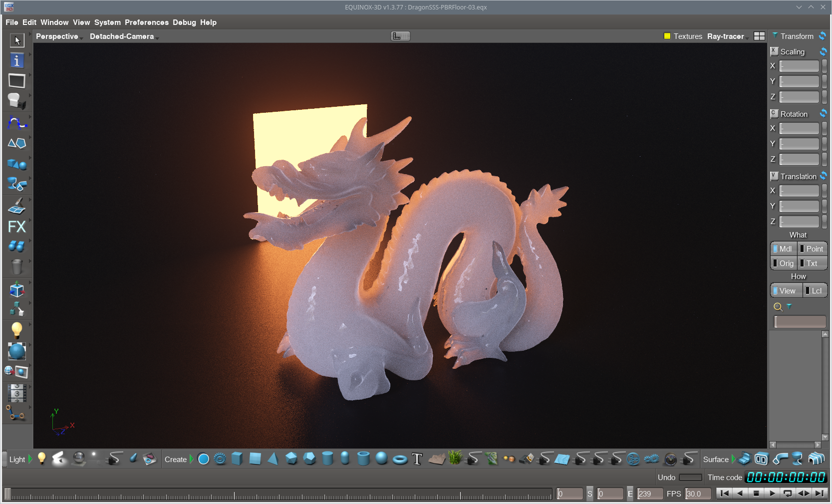Click the trash can delete icon
832x504 pixels.
tap(17, 267)
